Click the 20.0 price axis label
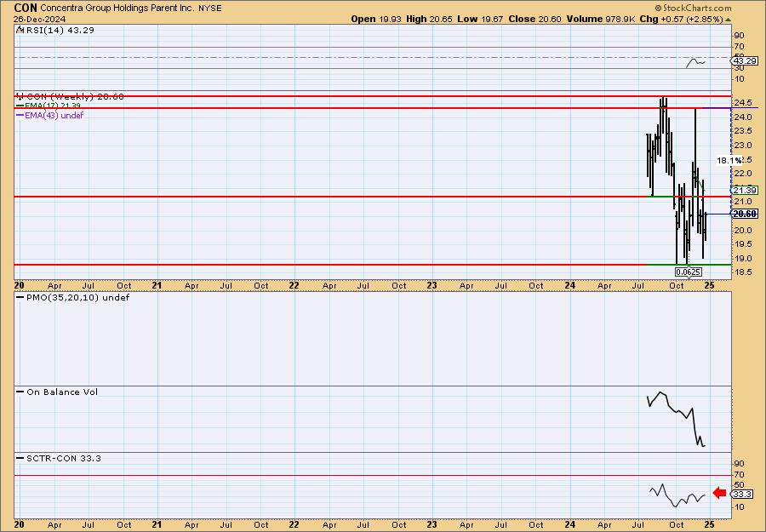 742,230
